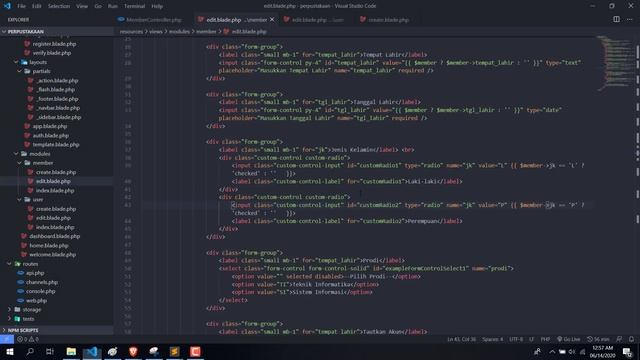This screenshot has height=360, width=640.
Task: Click the Split Editor icon
Action: click(x=616, y=19)
